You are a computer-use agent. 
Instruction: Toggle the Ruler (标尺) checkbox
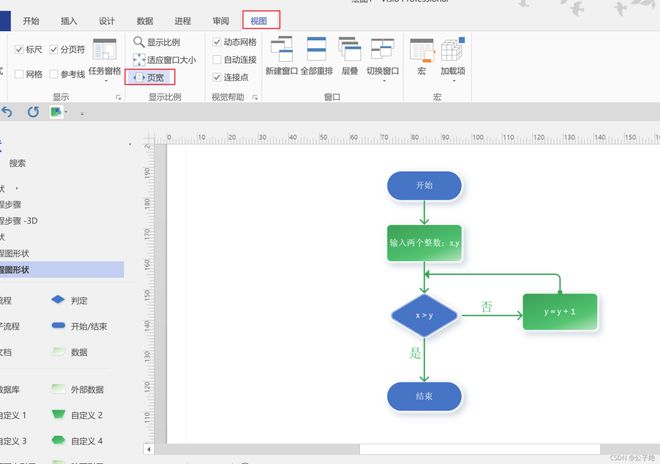point(20,48)
